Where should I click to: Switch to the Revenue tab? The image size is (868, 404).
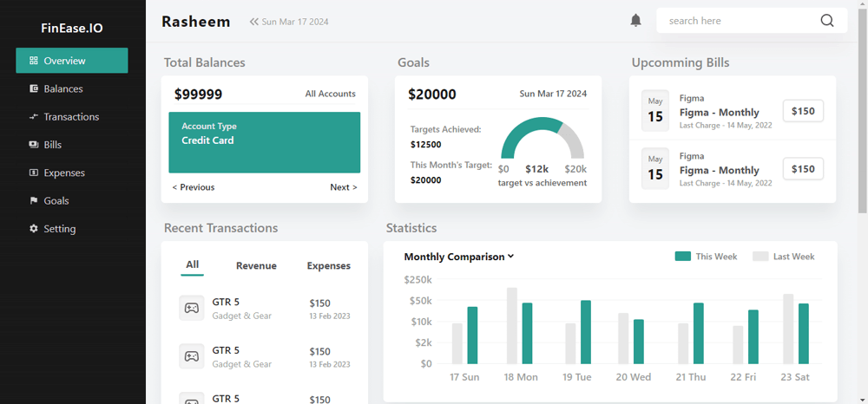click(256, 266)
